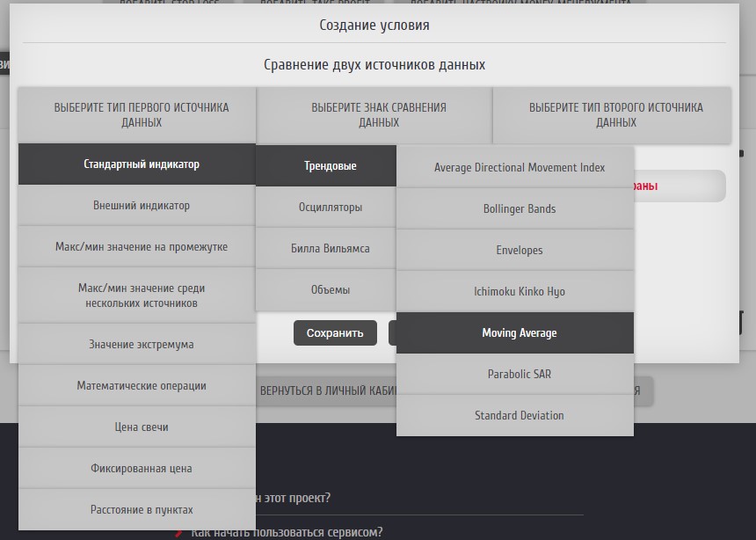Click the 'Сохранить' button
Image resolution: width=756 pixels, height=540 pixels.
click(x=335, y=333)
